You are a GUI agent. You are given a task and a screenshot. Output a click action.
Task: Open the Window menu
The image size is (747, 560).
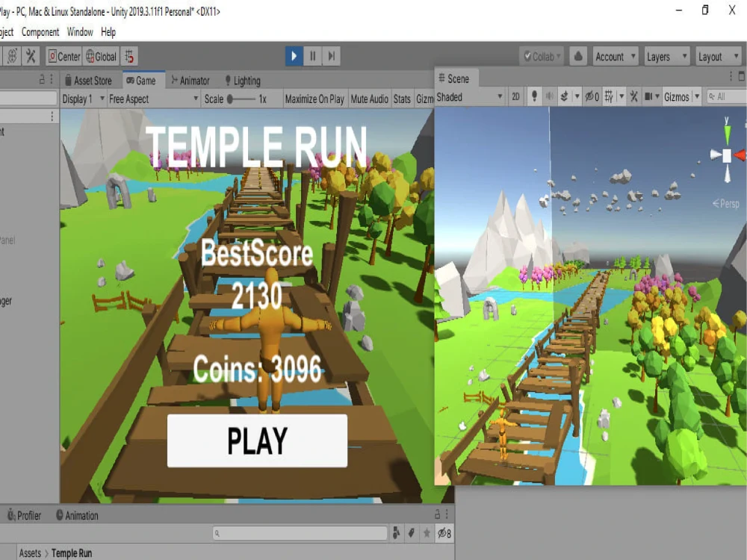[80, 31]
